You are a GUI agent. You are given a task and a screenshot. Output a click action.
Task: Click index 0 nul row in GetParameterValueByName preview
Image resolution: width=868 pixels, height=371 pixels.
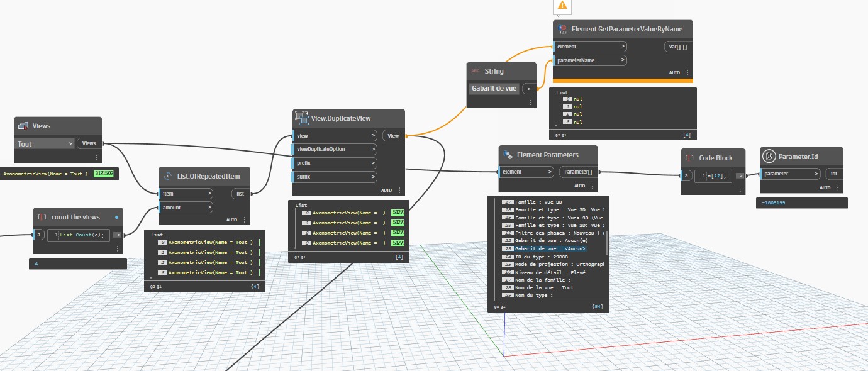click(x=574, y=99)
